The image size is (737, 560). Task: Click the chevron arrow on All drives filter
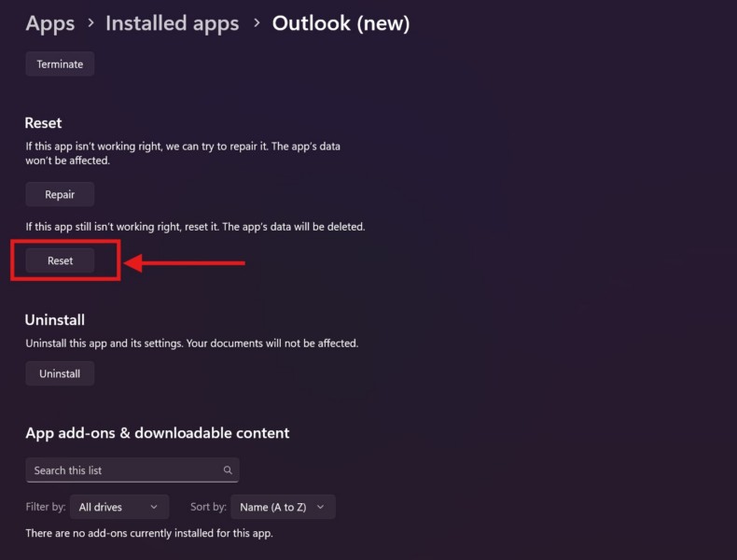pyautogui.click(x=154, y=507)
